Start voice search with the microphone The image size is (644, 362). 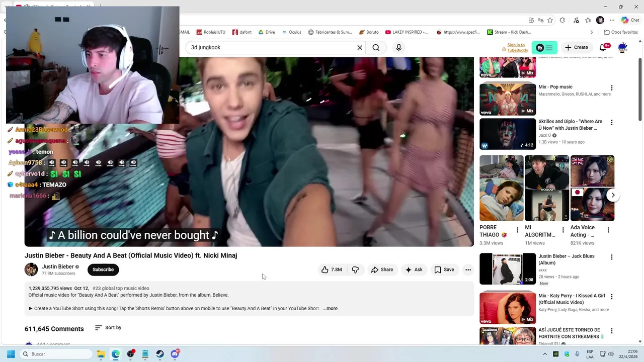tap(398, 47)
